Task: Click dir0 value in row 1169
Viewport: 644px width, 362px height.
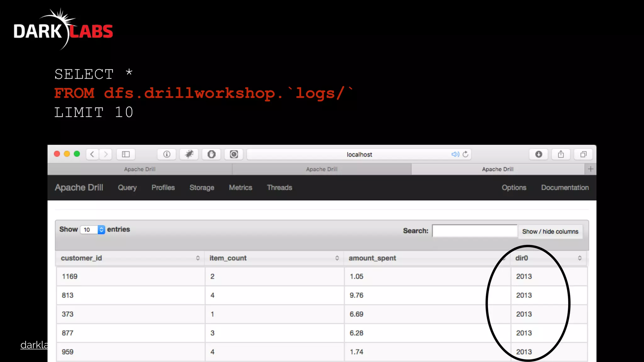Action: (x=524, y=277)
